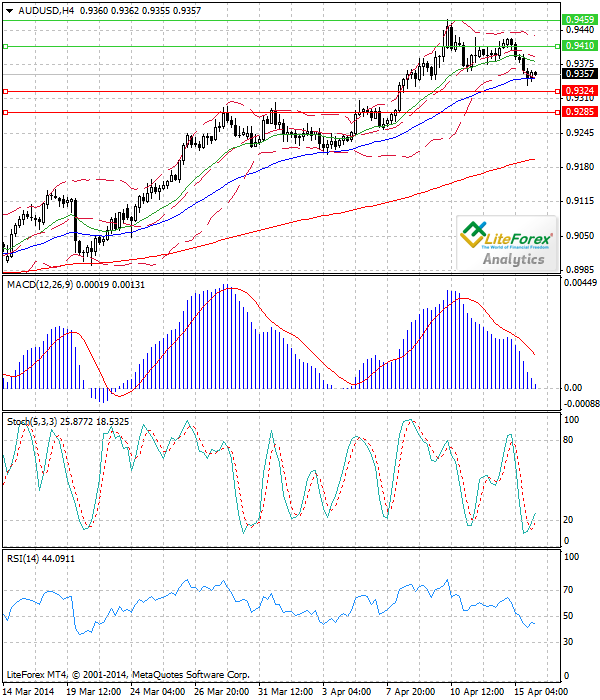Viewport: 600px width, 700px height.
Task: Click the red 0.9285 price label
Action: tap(579, 113)
